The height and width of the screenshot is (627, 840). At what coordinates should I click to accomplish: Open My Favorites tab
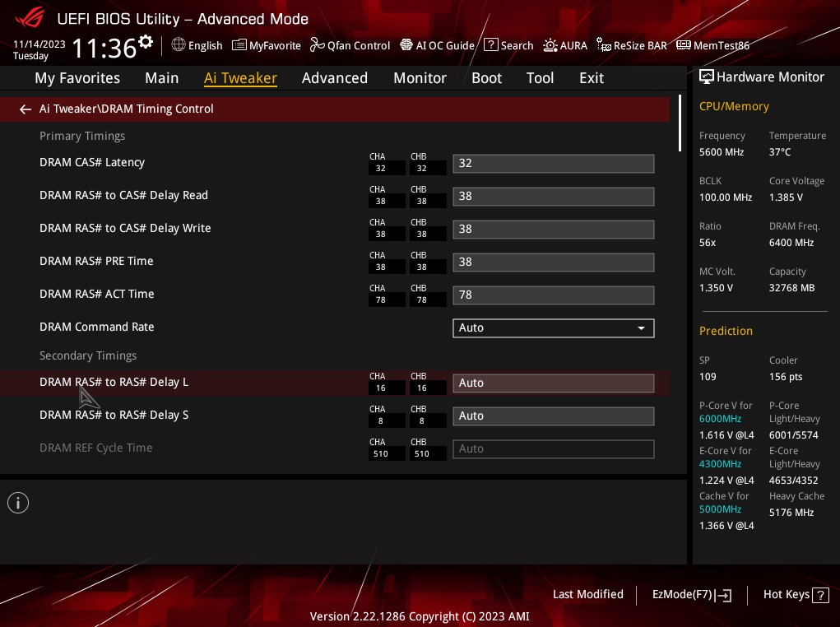coord(77,78)
